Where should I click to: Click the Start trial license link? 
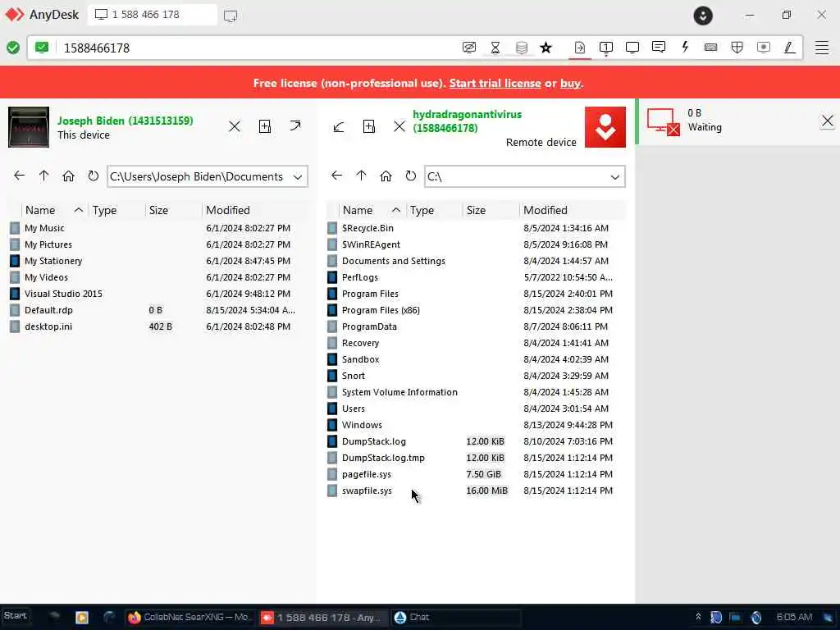pos(495,83)
